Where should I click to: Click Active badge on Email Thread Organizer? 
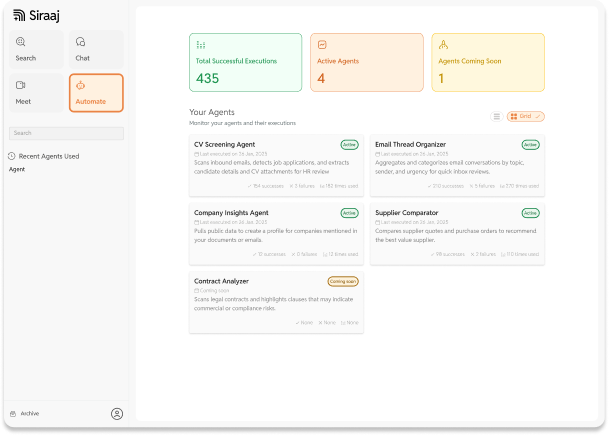tap(530, 145)
